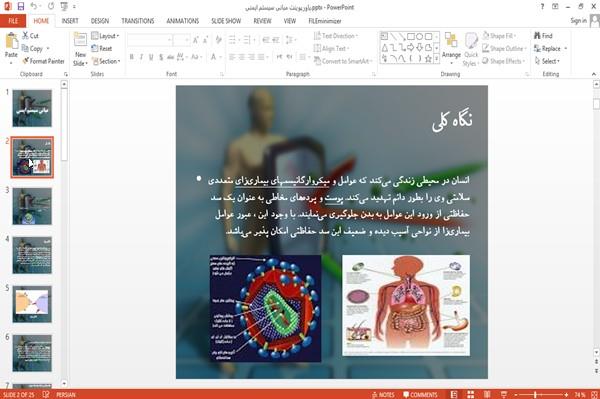Open the Select dropdown in Editing group
This screenshot has width=600, height=399.
547,61
